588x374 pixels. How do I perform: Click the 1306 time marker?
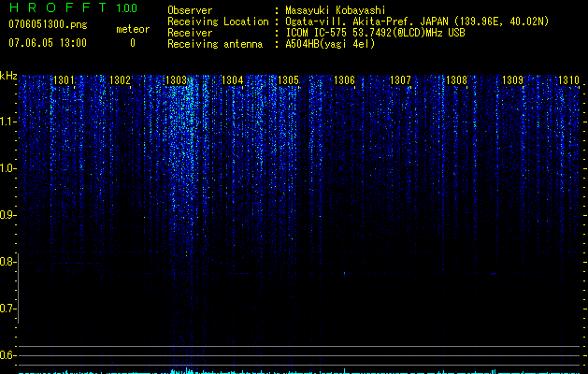click(x=344, y=80)
